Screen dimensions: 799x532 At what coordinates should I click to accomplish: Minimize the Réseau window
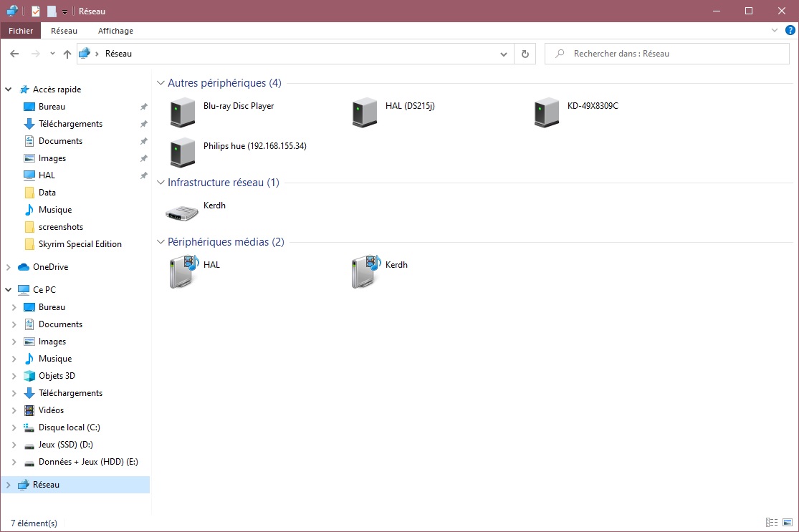(x=717, y=11)
